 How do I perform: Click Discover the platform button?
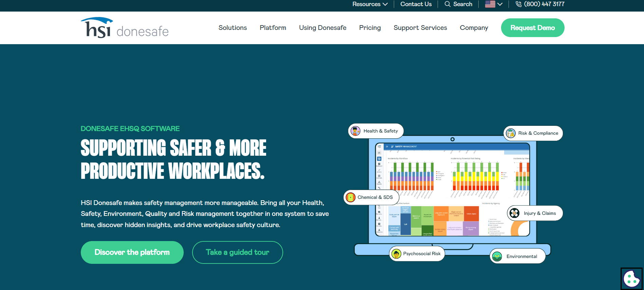pos(132,252)
